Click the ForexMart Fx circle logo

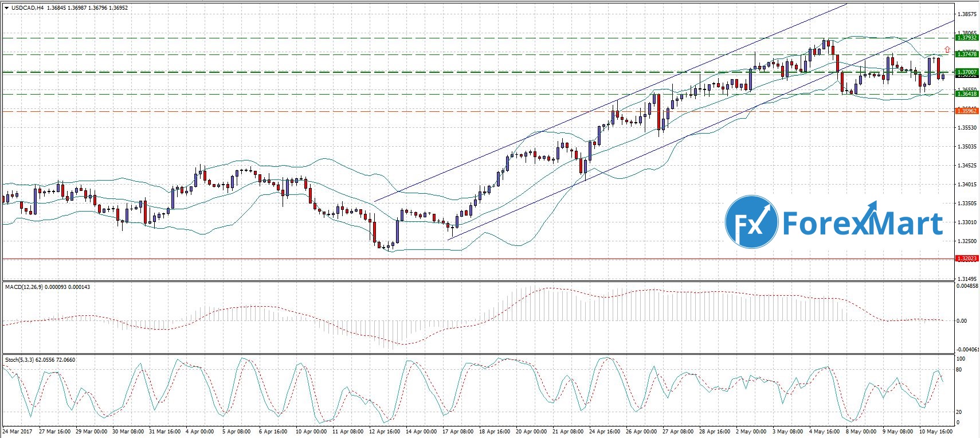point(751,222)
